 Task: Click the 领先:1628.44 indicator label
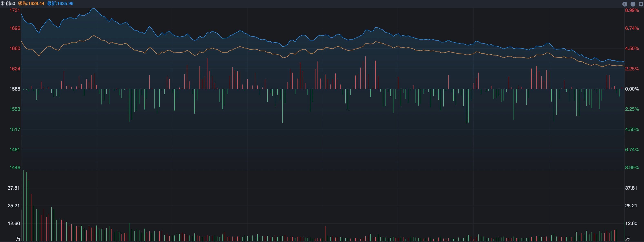31,3
